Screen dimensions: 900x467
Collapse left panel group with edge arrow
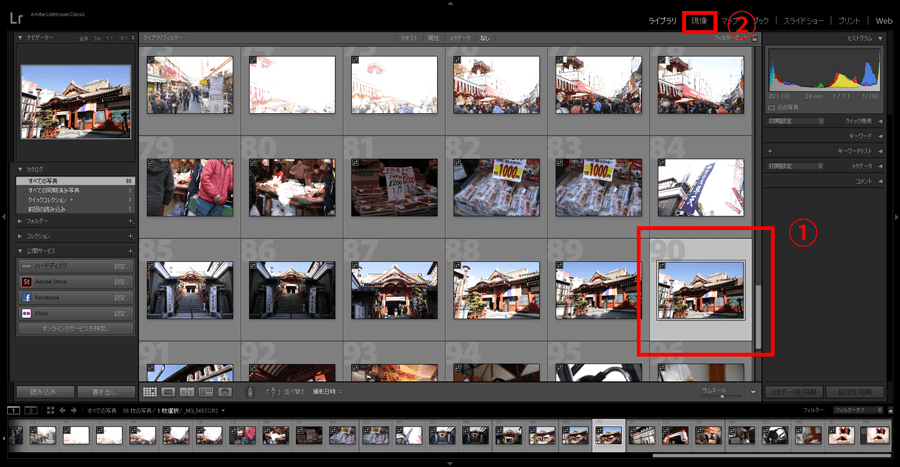(x=3, y=217)
